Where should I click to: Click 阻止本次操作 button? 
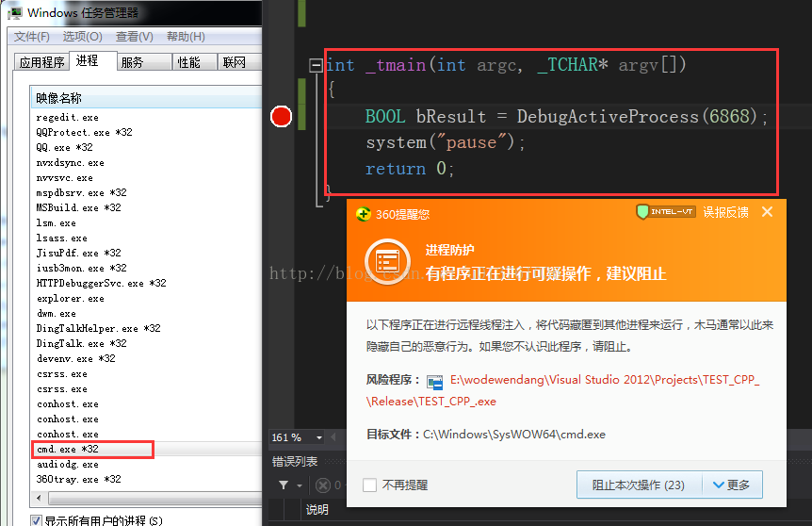click(x=639, y=485)
